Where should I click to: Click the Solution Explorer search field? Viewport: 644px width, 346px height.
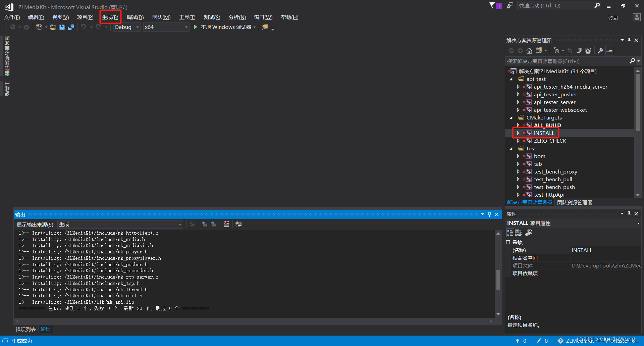click(567, 61)
